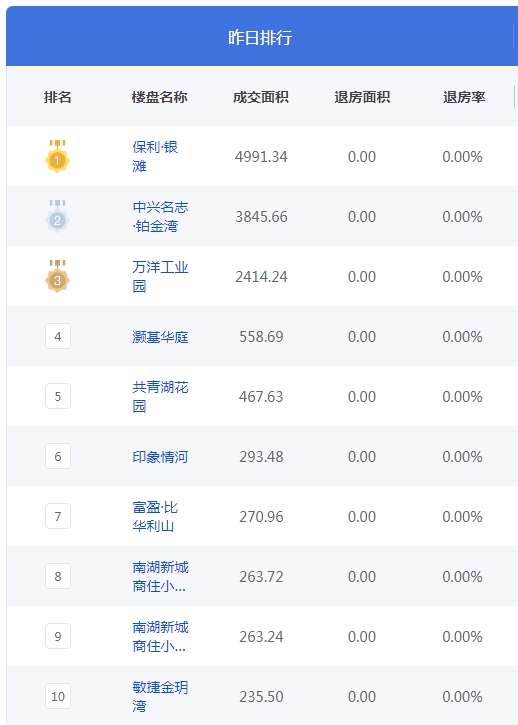Click the rank 7 number badge
Viewport: 518px width, 725px height.
58,516
